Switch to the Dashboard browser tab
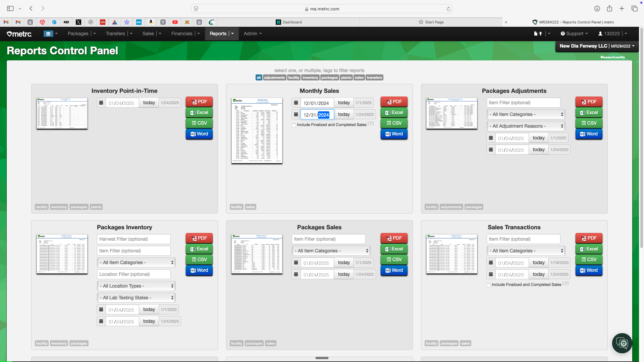Viewport: 644px width, 362px height. pos(288,22)
